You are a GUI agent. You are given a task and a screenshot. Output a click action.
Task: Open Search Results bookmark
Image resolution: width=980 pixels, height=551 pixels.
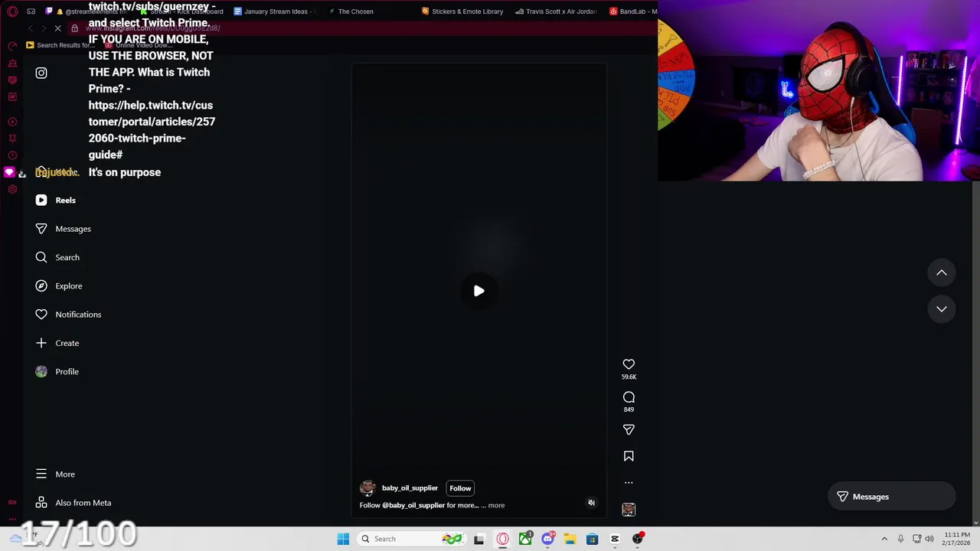point(60,45)
